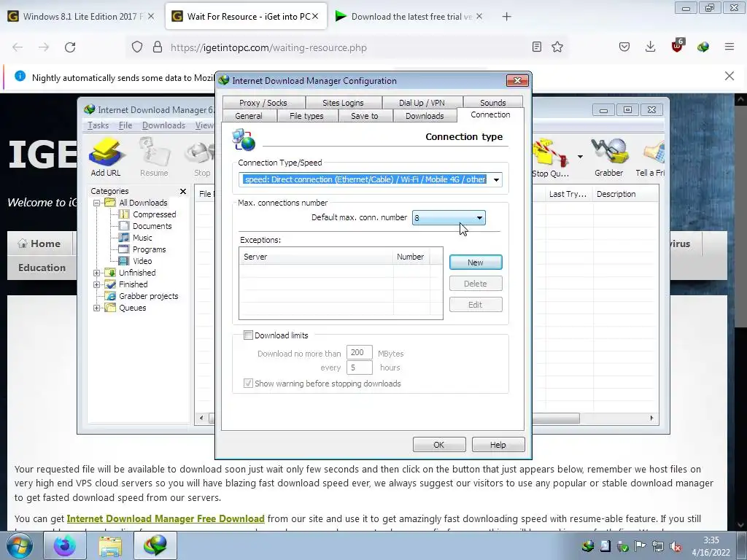The image size is (747, 560).
Task: Select the Grabber projects tree item
Action: pyautogui.click(x=149, y=296)
